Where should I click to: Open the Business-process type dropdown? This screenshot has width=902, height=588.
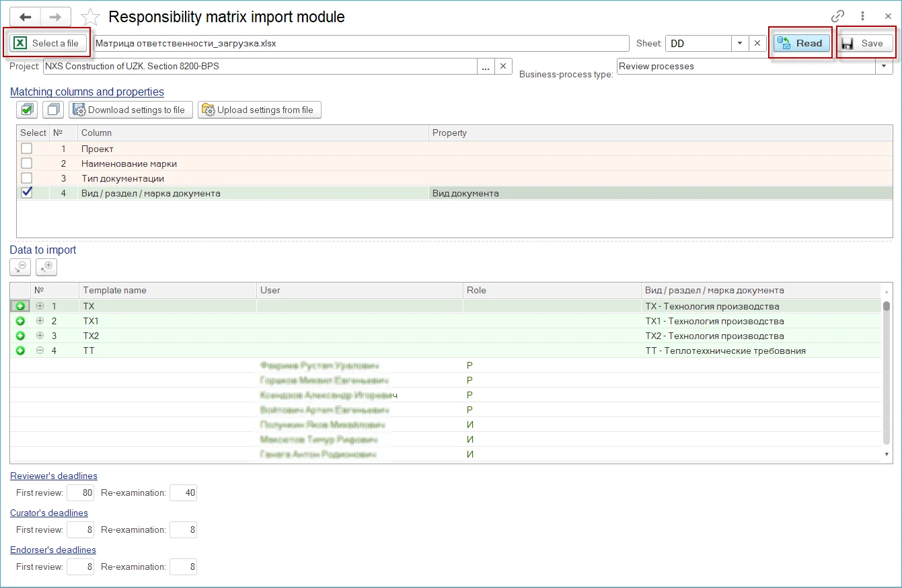pyautogui.click(x=884, y=67)
